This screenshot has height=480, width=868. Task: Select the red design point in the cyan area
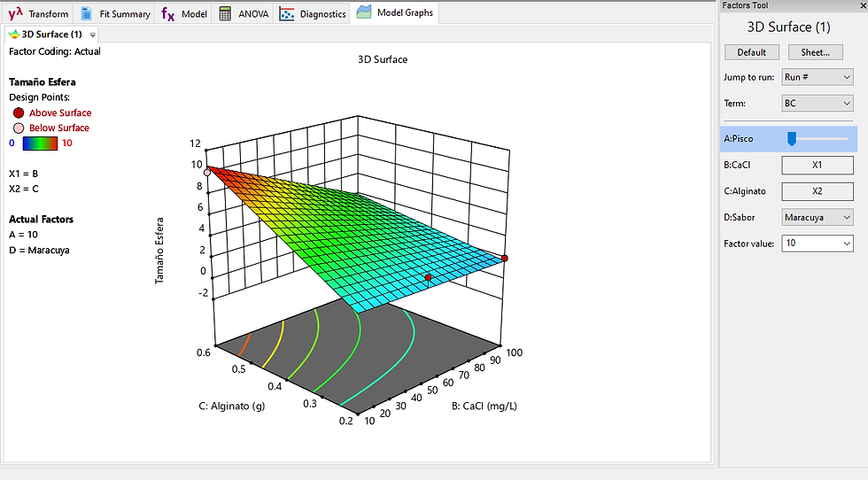[x=428, y=277]
